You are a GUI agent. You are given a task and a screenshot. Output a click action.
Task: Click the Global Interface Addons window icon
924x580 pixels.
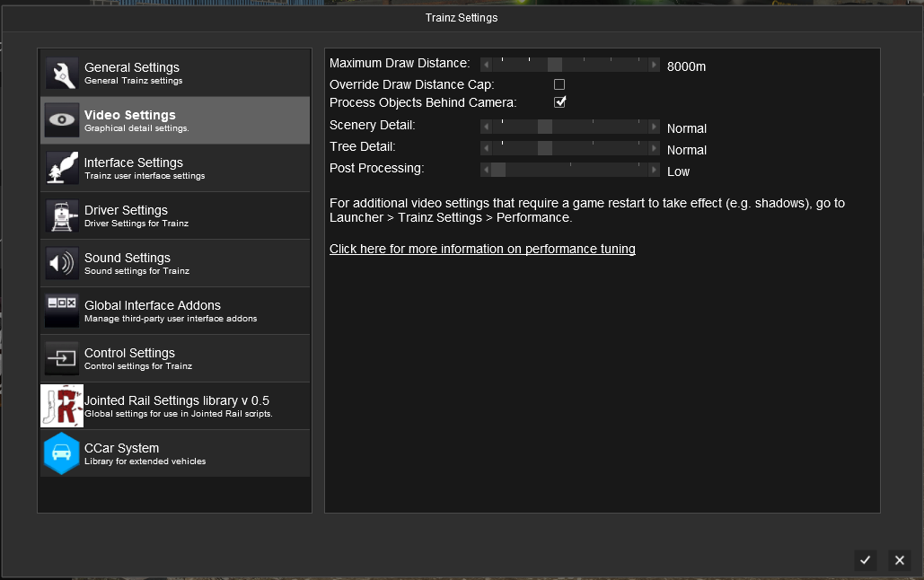click(62, 311)
